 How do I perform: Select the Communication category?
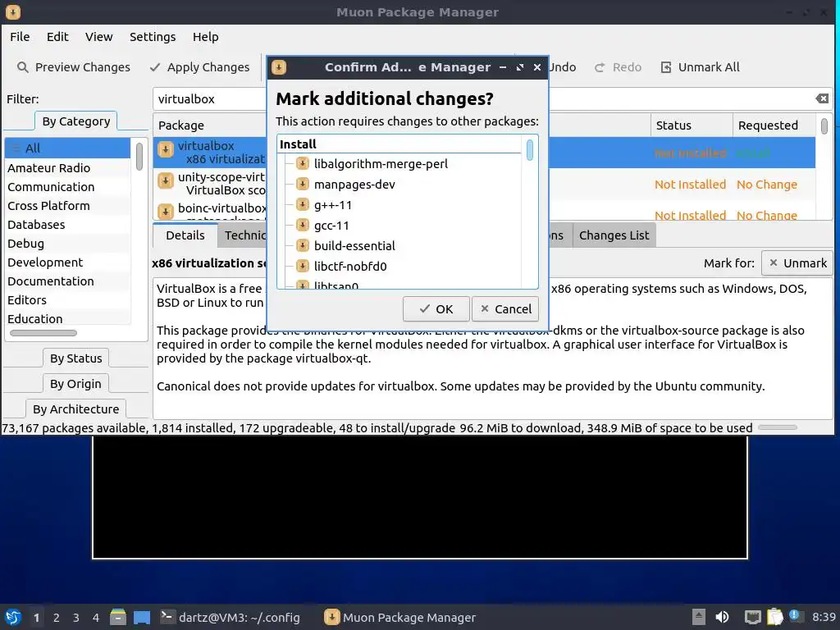pyautogui.click(x=67, y=187)
